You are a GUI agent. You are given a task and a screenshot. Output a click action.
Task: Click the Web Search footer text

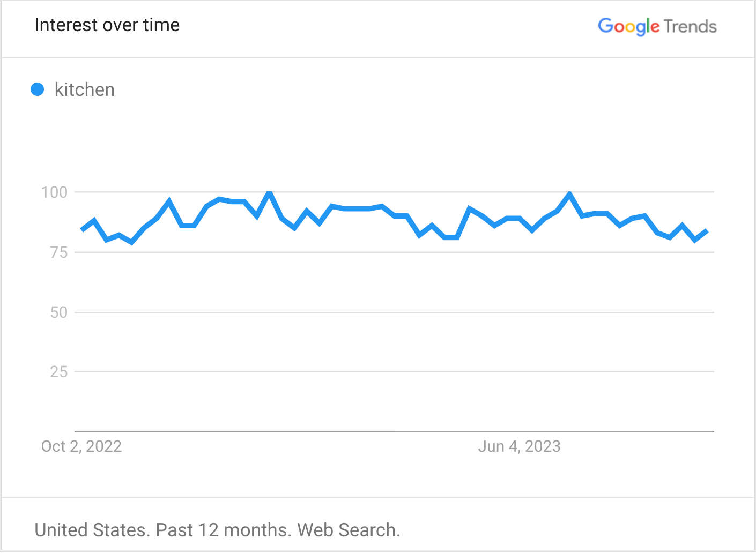click(349, 530)
